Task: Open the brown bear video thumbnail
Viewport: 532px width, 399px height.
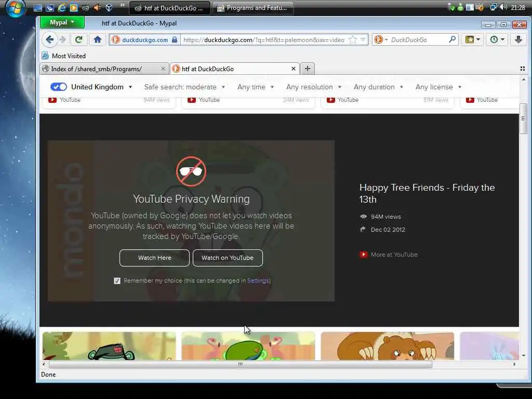Action: pyautogui.click(x=388, y=346)
